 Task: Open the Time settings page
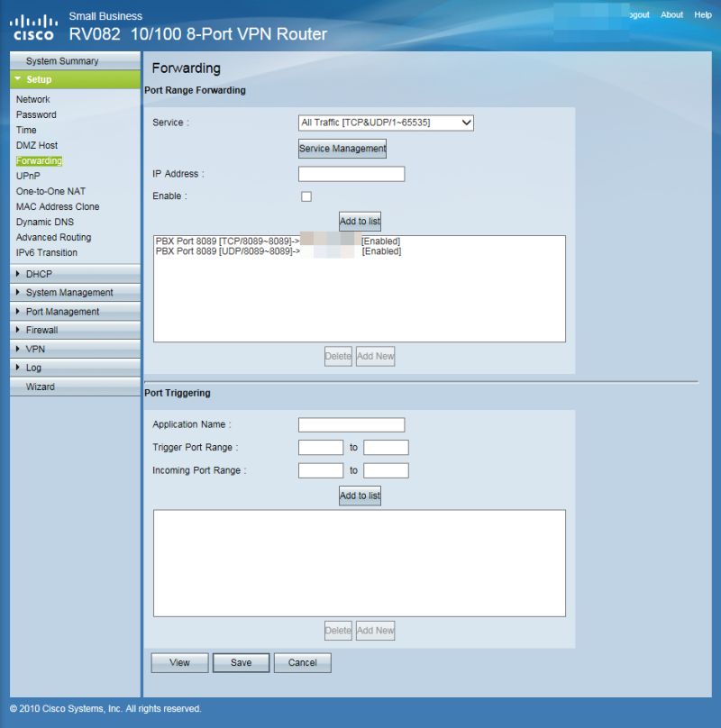26,130
